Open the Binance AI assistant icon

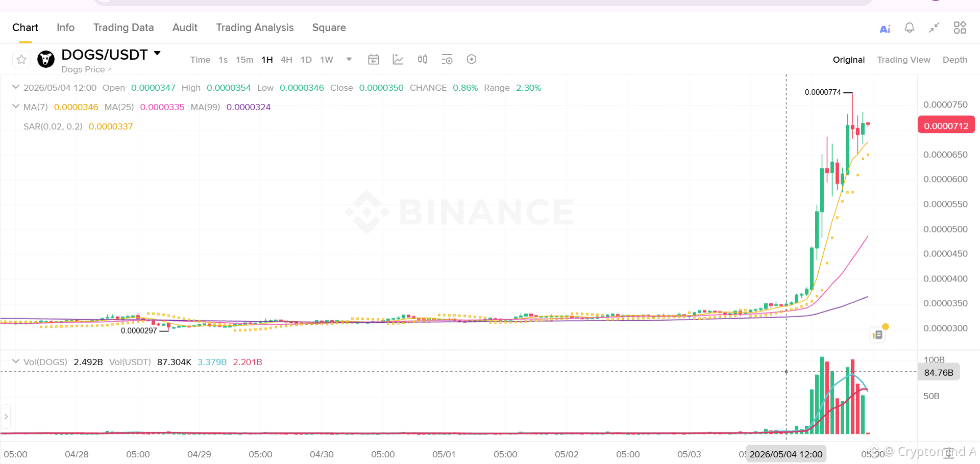885,29
